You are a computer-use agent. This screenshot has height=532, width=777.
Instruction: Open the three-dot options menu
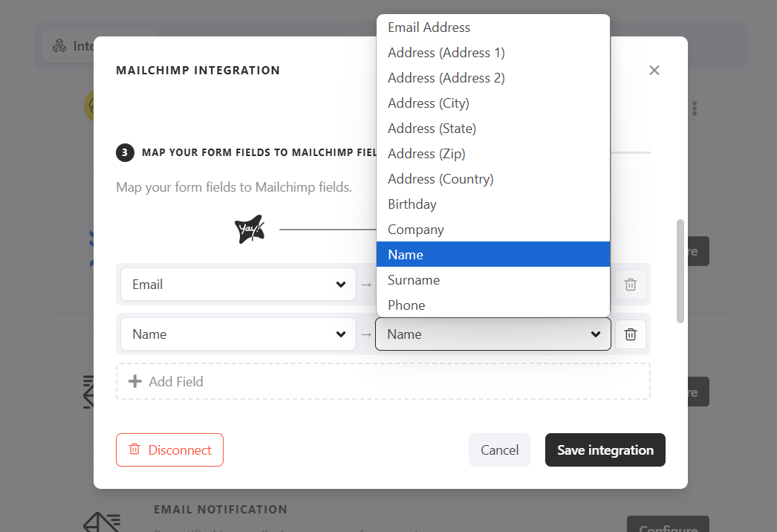695,108
